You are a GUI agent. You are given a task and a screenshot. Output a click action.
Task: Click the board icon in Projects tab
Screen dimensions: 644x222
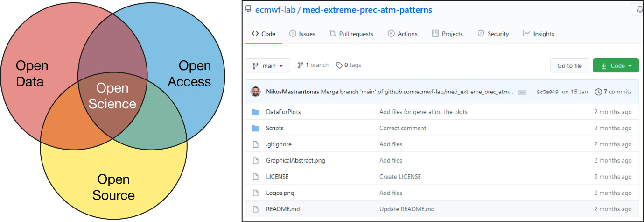pyautogui.click(x=435, y=34)
